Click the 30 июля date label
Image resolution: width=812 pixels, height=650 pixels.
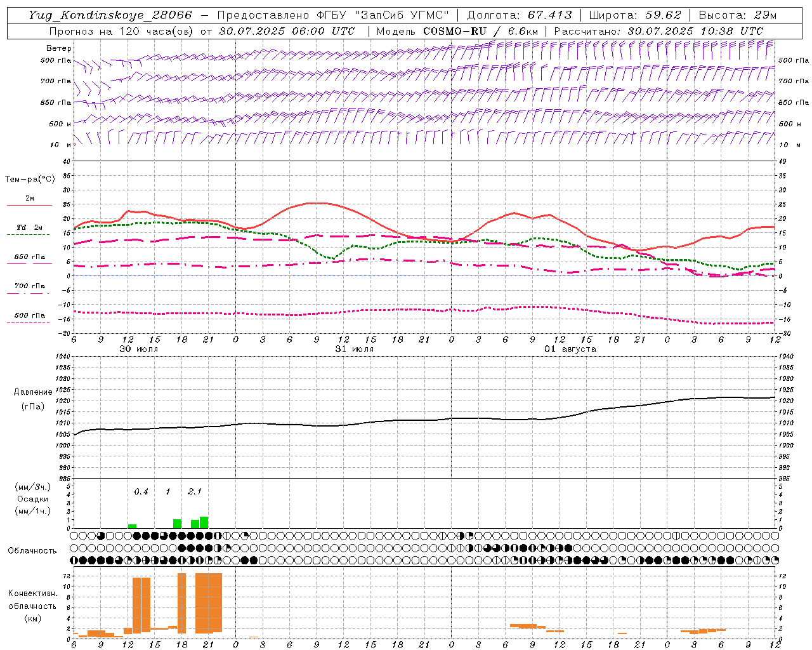tap(139, 349)
